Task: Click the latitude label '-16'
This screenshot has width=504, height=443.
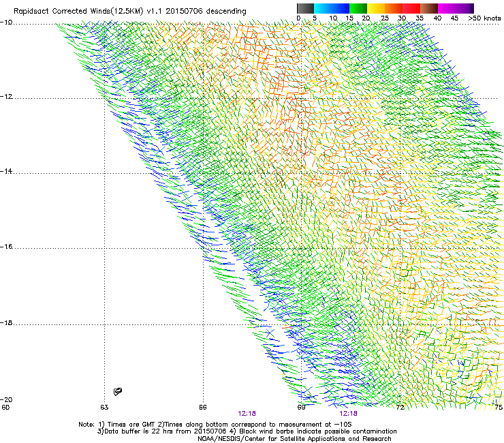Action: 6,247
